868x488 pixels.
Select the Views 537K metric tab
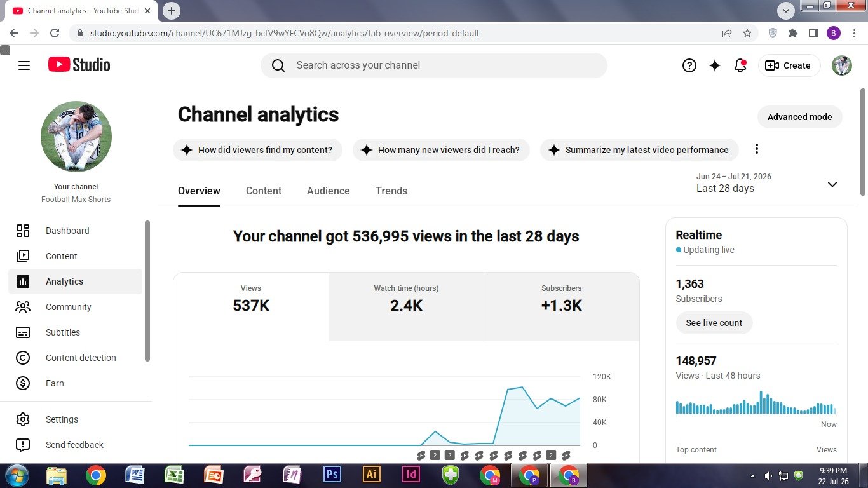coord(251,307)
